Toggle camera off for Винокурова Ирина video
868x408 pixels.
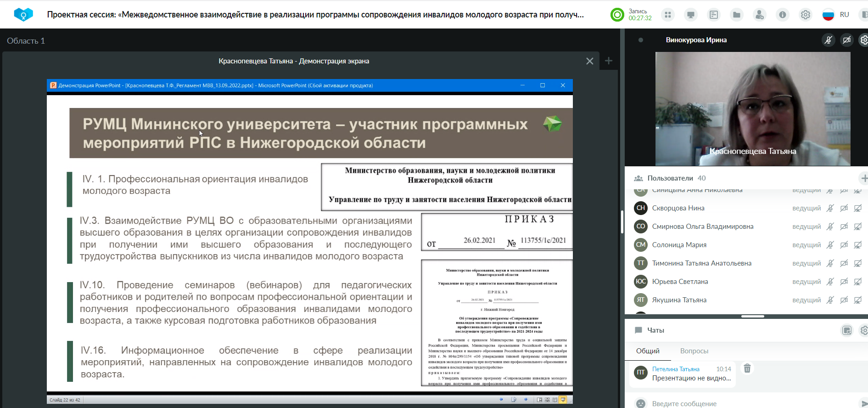[x=847, y=40]
